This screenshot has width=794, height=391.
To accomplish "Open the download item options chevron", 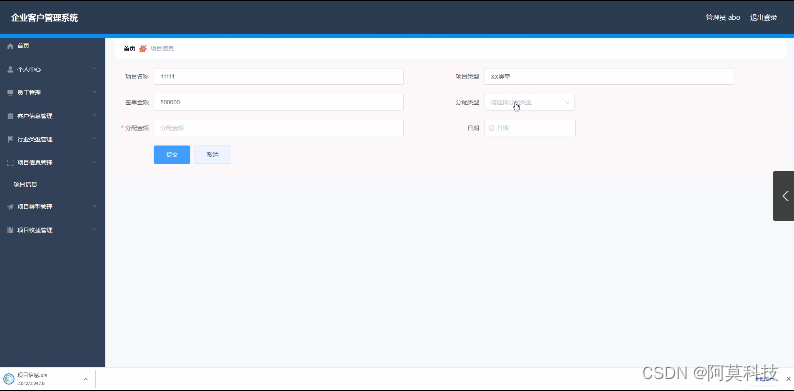I will [86, 379].
